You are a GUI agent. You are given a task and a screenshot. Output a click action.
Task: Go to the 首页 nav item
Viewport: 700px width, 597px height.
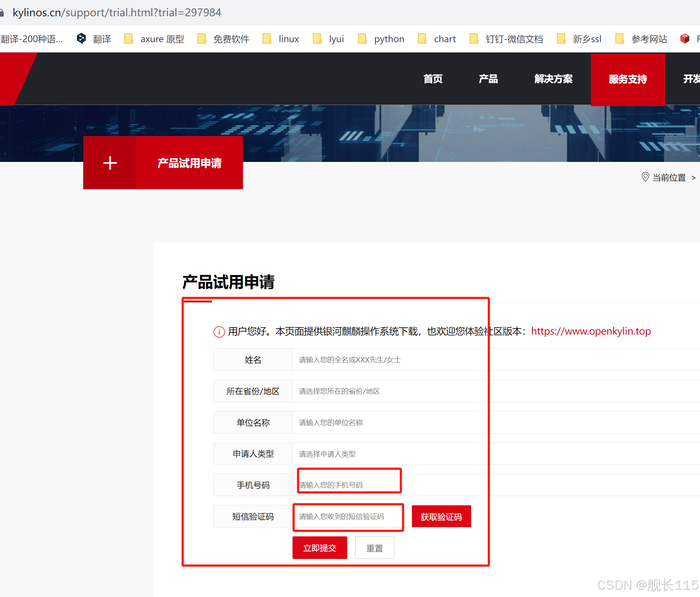click(433, 79)
